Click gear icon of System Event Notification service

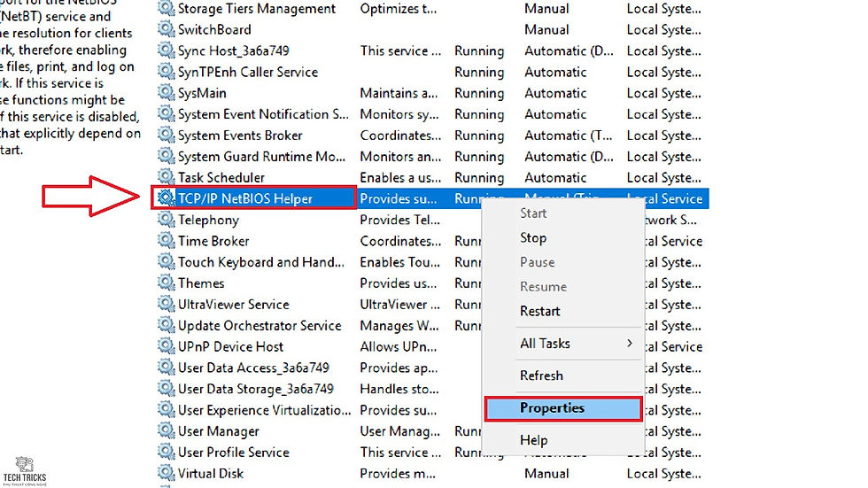click(166, 113)
